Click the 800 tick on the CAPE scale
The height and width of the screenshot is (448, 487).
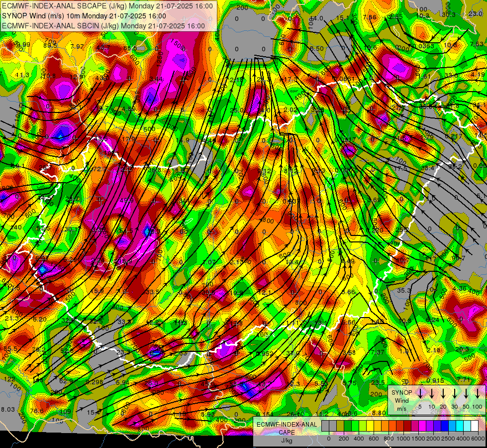[389, 439]
